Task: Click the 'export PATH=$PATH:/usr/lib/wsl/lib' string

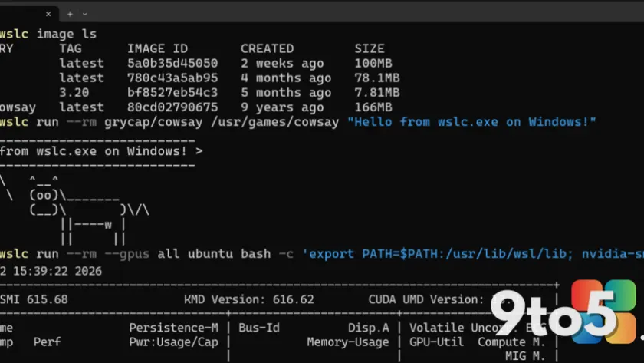Action: (438, 254)
